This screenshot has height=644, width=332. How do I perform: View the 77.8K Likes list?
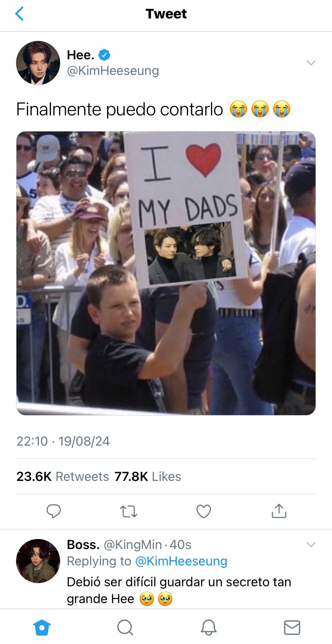coord(148,476)
